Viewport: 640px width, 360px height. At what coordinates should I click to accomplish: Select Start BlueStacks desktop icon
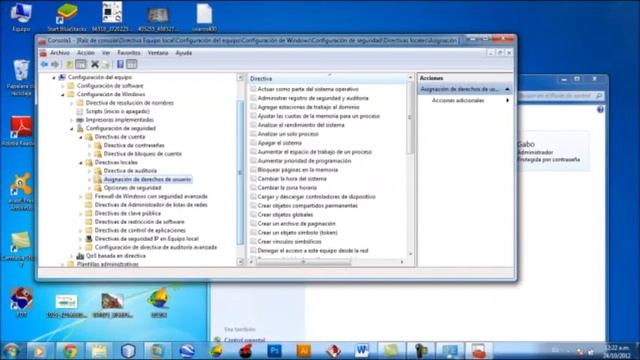coord(67,17)
